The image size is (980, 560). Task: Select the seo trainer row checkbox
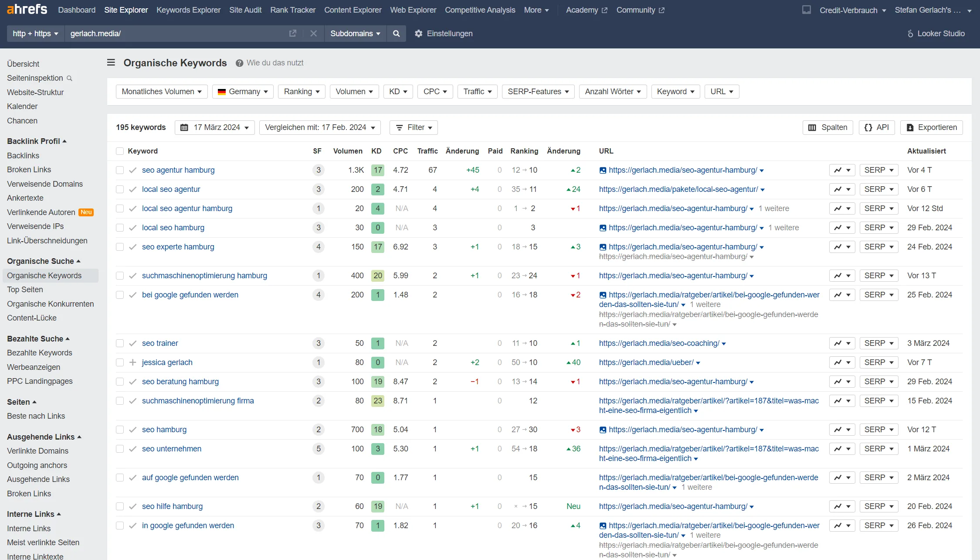coord(120,343)
